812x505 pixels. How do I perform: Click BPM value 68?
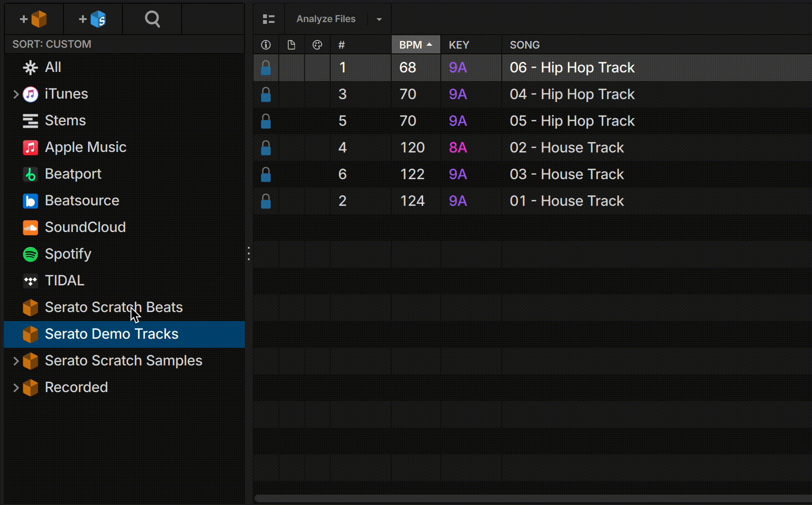(408, 68)
